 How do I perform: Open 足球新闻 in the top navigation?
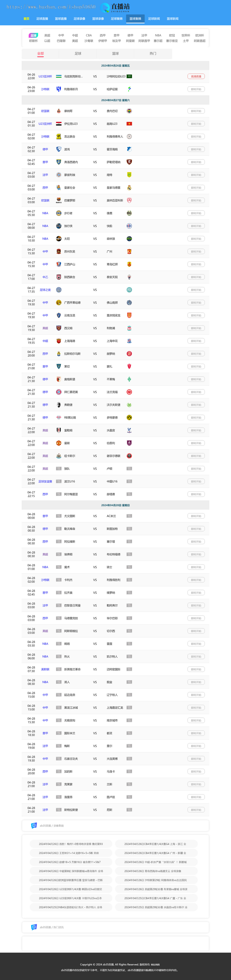coord(154,19)
